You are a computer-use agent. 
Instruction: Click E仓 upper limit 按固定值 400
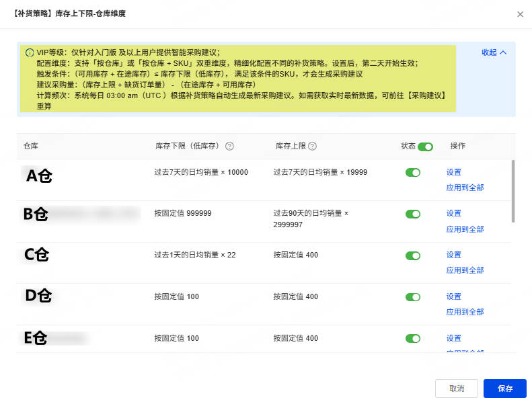(x=296, y=338)
